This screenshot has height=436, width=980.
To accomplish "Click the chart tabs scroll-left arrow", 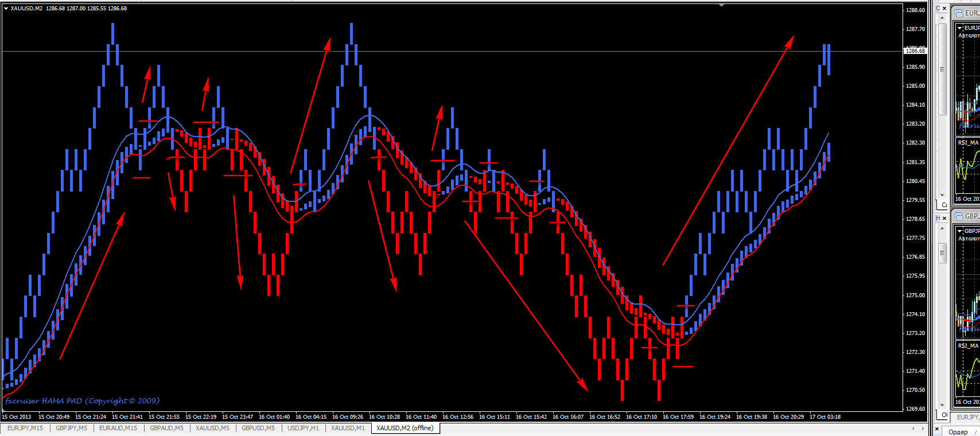I will (913, 429).
